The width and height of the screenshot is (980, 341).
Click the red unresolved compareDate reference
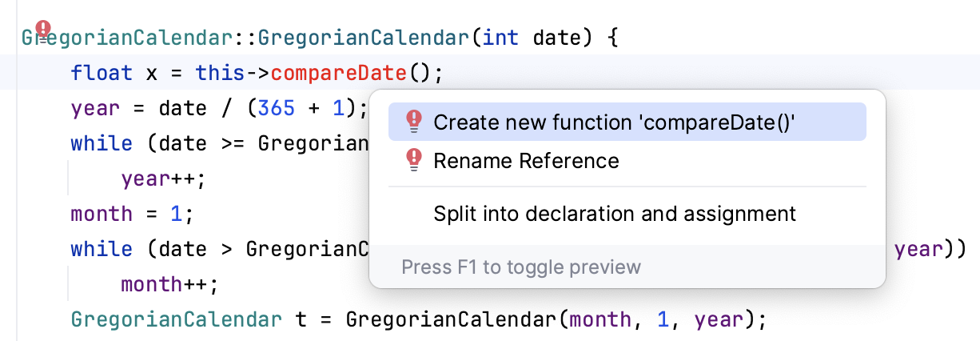pos(339,73)
